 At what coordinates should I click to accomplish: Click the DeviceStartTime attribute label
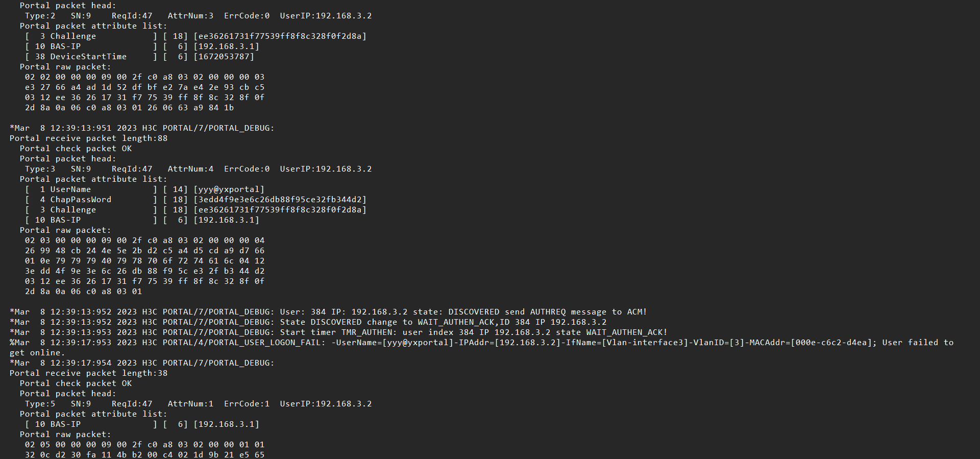point(88,57)
